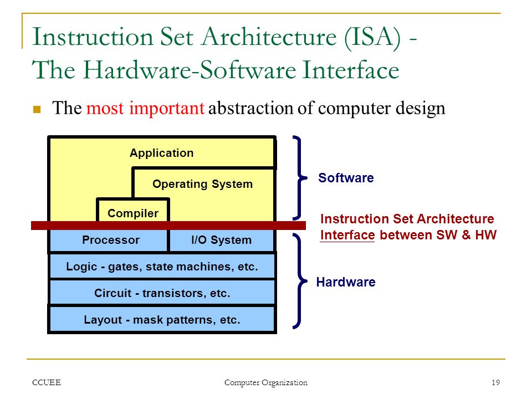
Task: Click the slide title "Instruction Set Architecture (ISA) -"
Action: [x=224, y=38]
